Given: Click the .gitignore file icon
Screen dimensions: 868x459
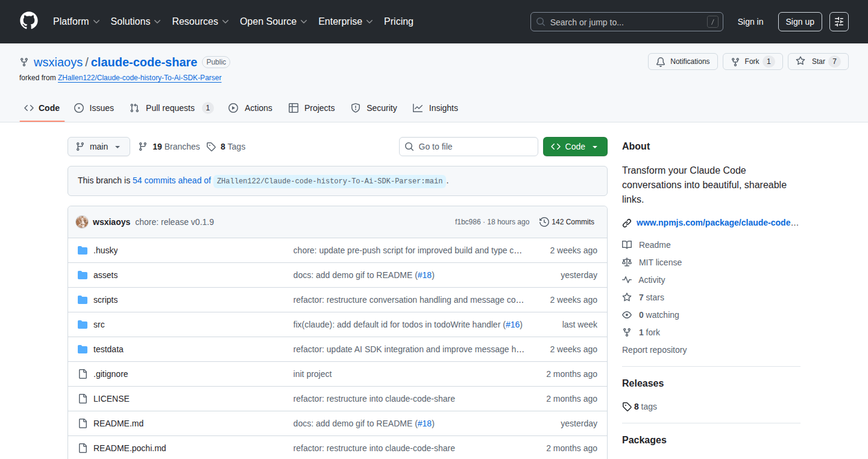Looking at the screenshot, I should pos(83,374).
